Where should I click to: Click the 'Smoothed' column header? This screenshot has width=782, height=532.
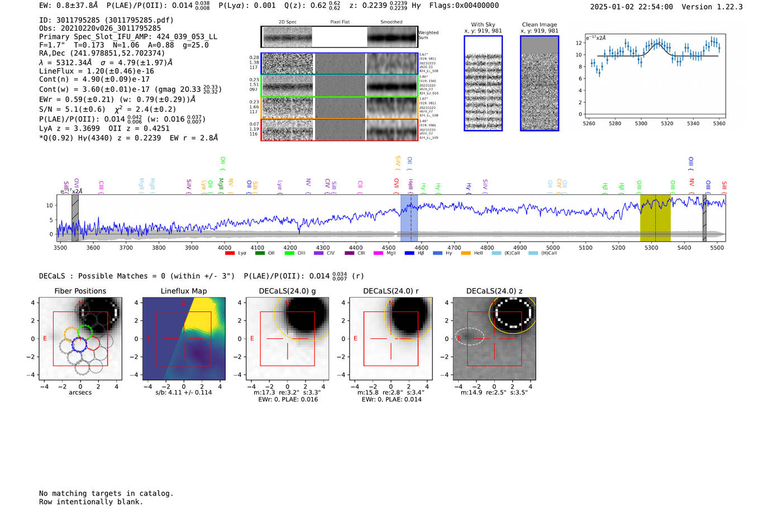point(391,22)
